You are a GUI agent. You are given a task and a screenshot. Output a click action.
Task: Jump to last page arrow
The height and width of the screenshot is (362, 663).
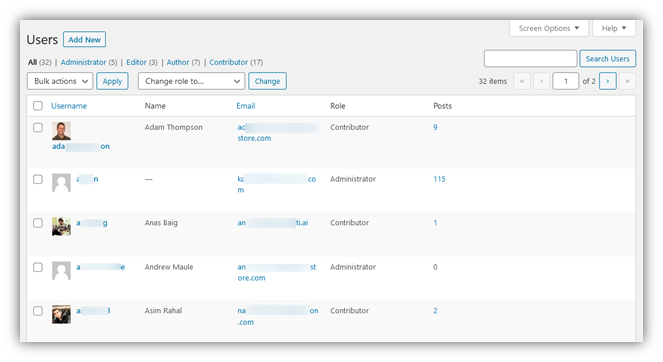[627, 81]
